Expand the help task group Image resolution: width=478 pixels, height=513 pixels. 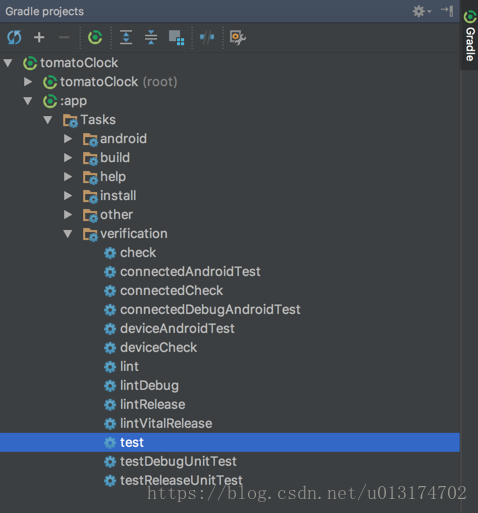pos(68,177)
